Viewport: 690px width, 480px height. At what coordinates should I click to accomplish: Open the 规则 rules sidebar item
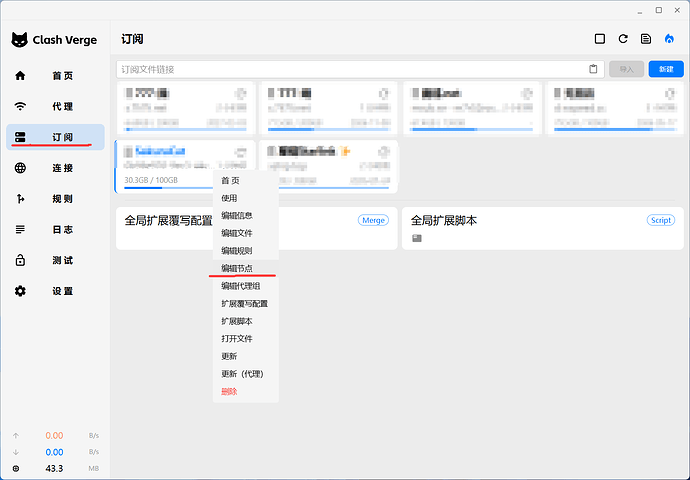click(x=55, y=199)
